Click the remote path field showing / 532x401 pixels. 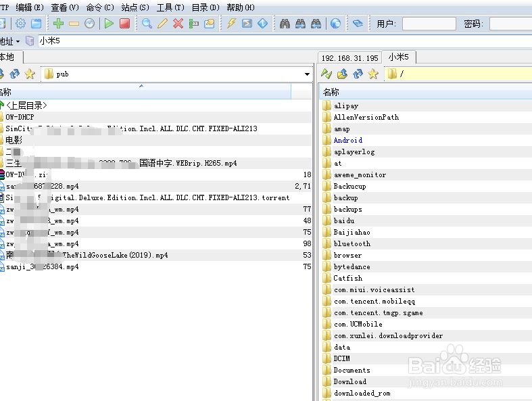pyautogui.click(x=458, y=74)
